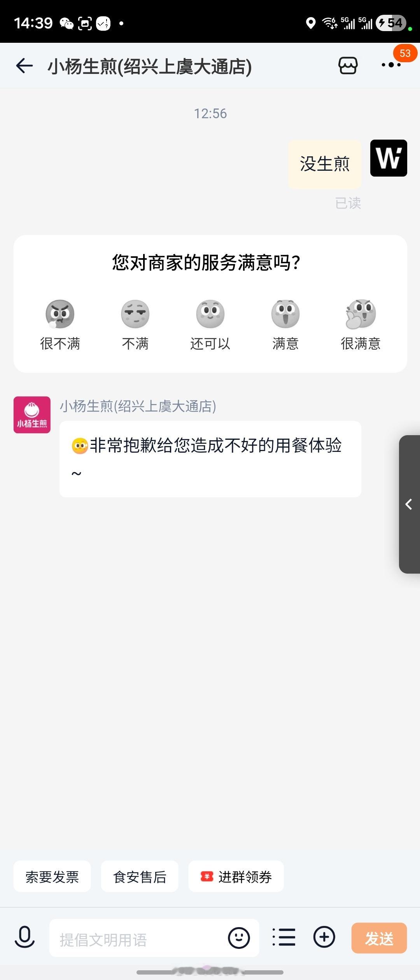Tap the plus attachment icon
This screenshot has width=420, height=980.
click(324, 937)
